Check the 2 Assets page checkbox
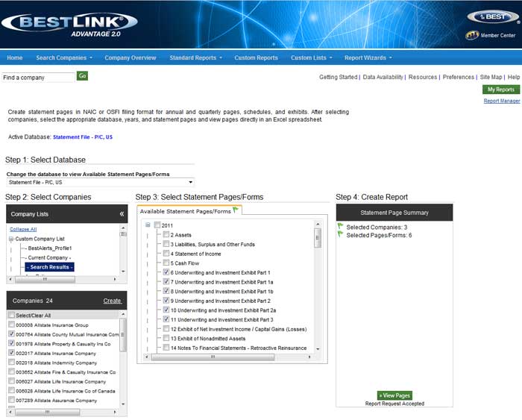The image size is (522, 420). pyautogui.click(x=166, y=234)
